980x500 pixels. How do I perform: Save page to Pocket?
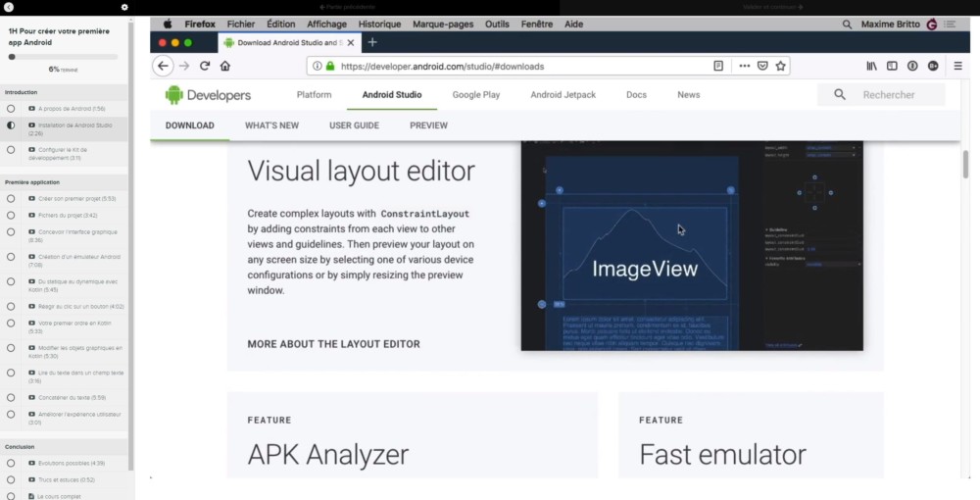[762, 66]
